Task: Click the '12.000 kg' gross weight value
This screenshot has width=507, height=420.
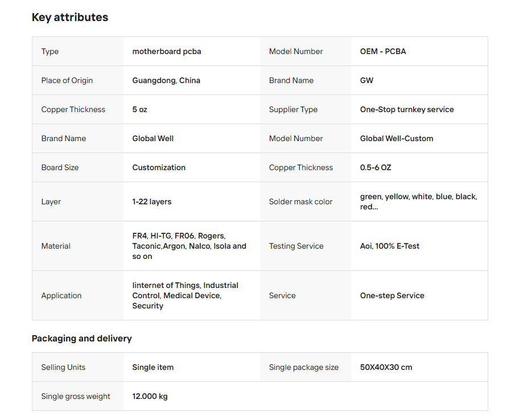Action: (150, 396)
